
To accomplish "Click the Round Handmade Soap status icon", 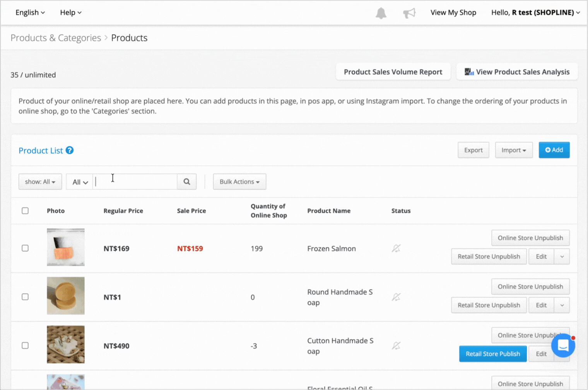I will coord(396,297).
